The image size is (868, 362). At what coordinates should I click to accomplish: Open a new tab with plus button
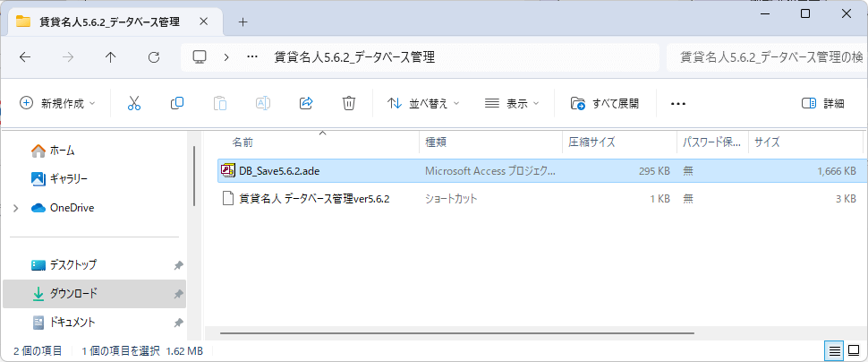[243, 22]
